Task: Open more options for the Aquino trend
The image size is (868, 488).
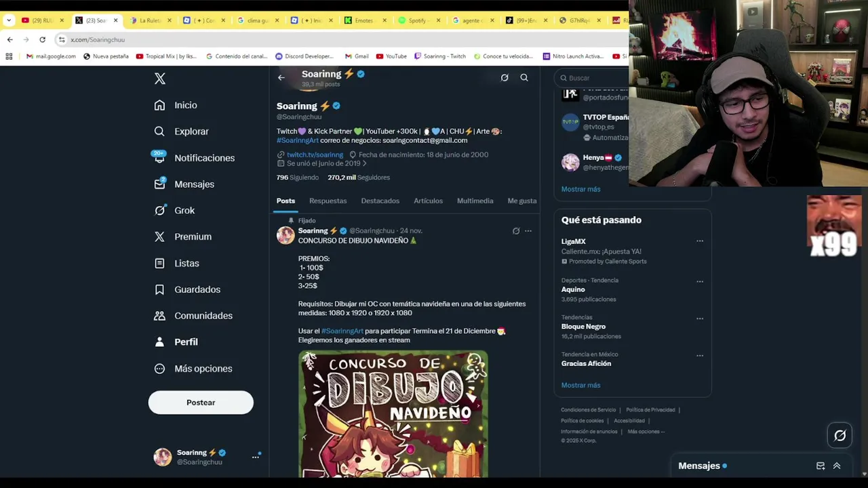Action: coord(700,281)
